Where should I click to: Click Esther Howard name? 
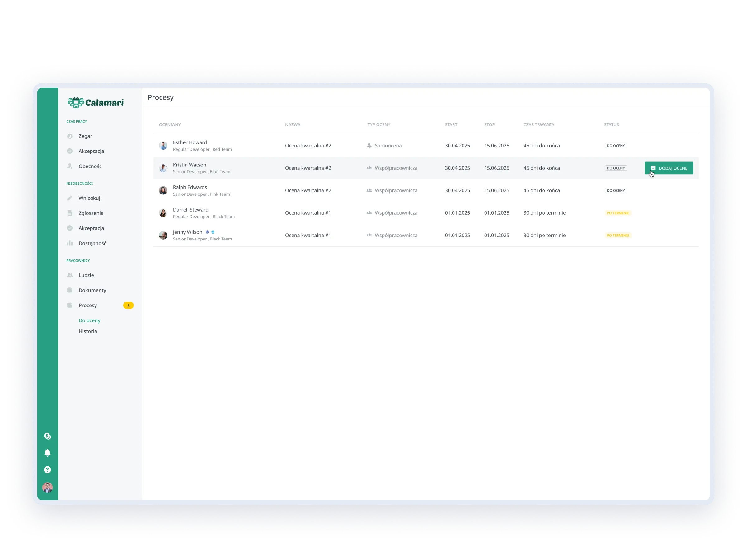[190, 142]
